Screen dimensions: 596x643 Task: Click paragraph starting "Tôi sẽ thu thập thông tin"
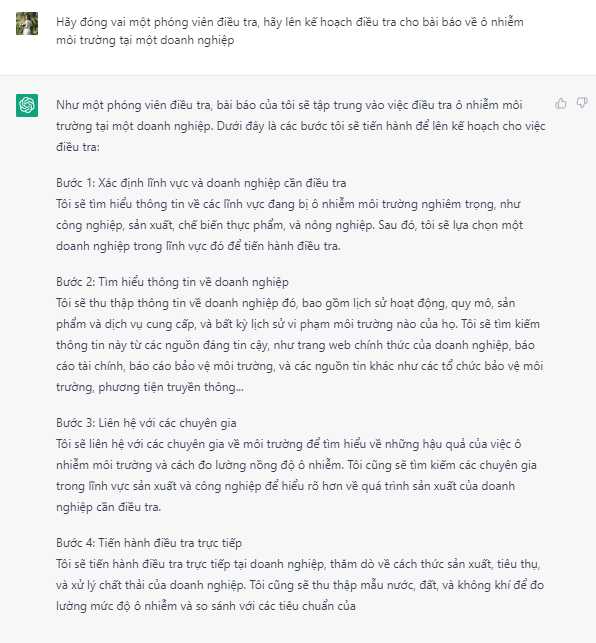300,345
